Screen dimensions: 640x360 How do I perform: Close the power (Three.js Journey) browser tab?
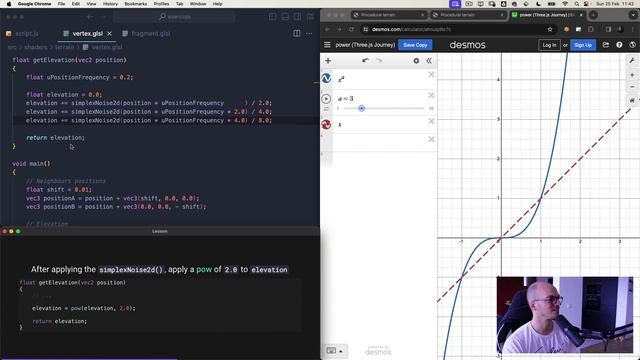582,15
